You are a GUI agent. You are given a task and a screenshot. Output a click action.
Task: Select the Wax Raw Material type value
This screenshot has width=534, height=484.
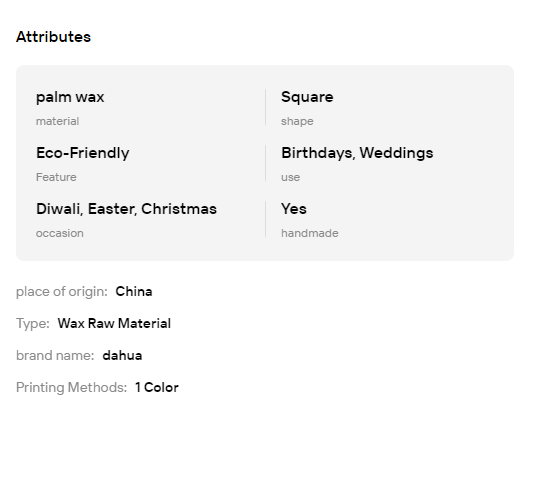[114, 324]
